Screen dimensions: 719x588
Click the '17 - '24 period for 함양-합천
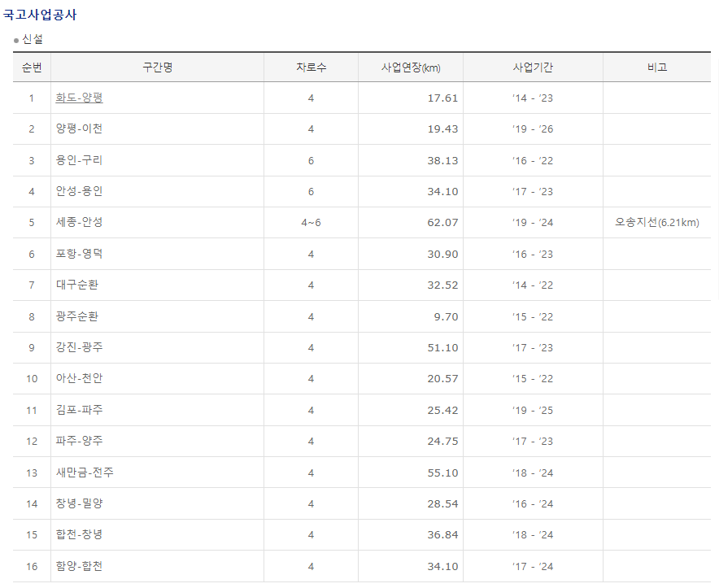click(533, 566)
